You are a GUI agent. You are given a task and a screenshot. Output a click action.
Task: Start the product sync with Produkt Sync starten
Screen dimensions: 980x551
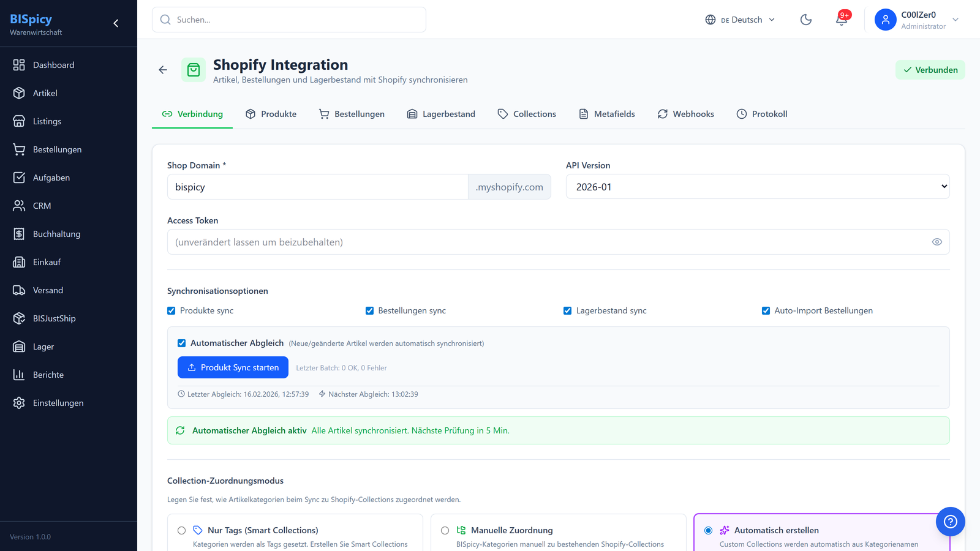pos(233,367)
